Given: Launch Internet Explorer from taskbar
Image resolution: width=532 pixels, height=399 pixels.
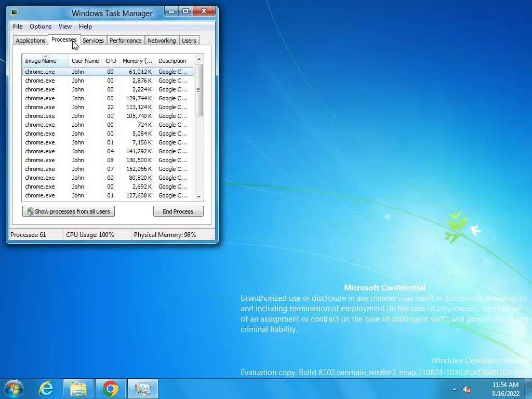Looking at the screenshot, I should [x=46, y=389].
